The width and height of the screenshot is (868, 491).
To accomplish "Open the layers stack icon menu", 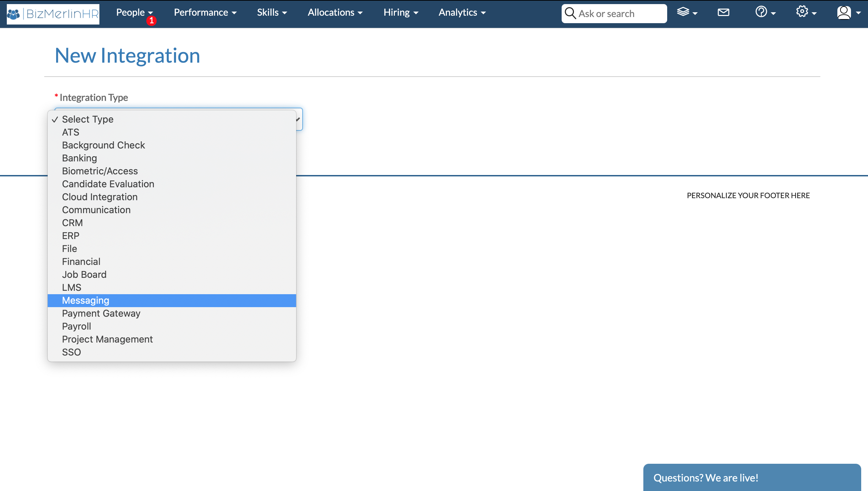I will [687, 13].
